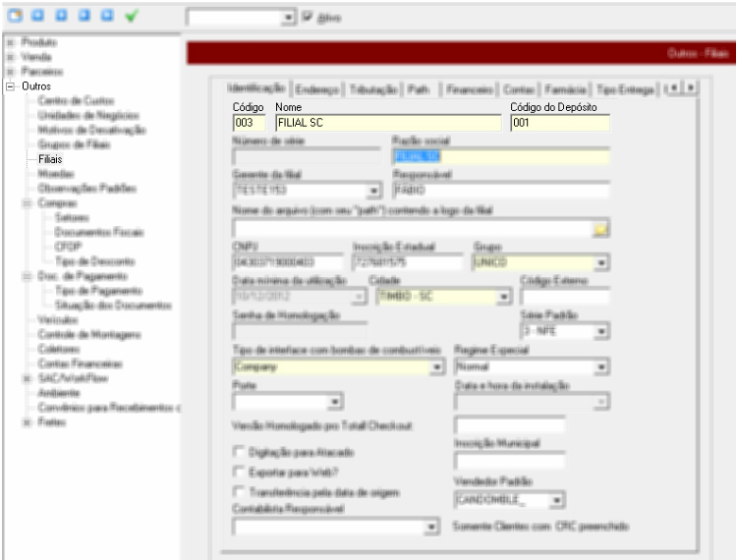Open the Regime Especial dropdown

pyautogui.click(x=601, y=366)
